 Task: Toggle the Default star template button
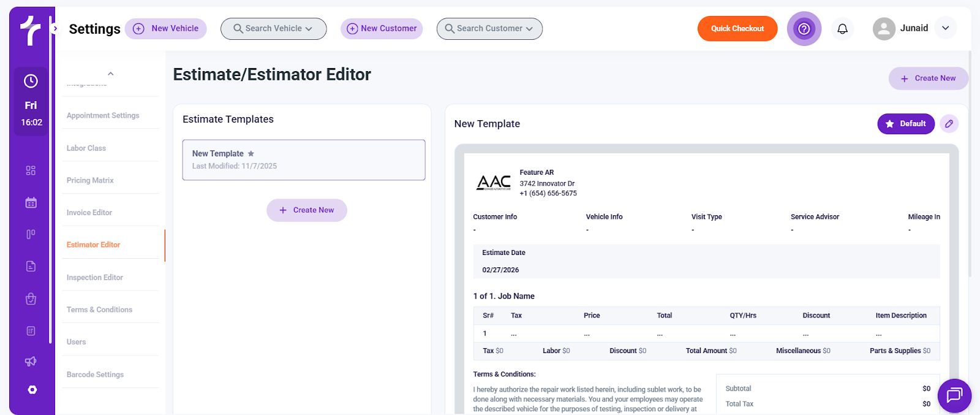905,124
